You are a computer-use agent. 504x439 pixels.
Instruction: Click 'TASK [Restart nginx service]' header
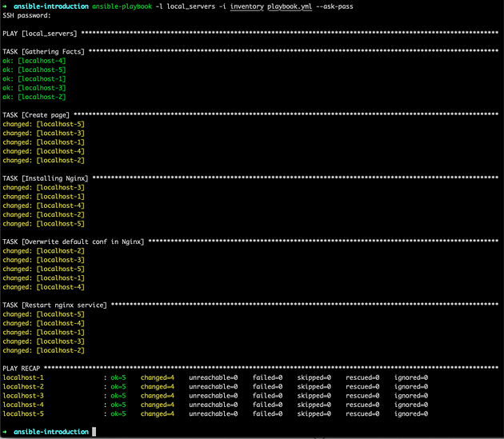pyautogui.click(x=54, y=305)
